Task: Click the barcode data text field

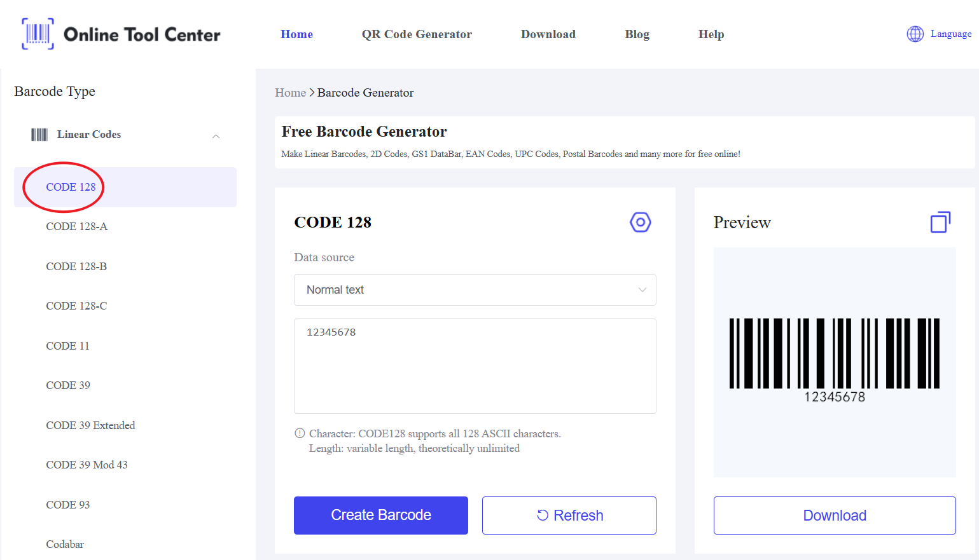Action: 475,366
